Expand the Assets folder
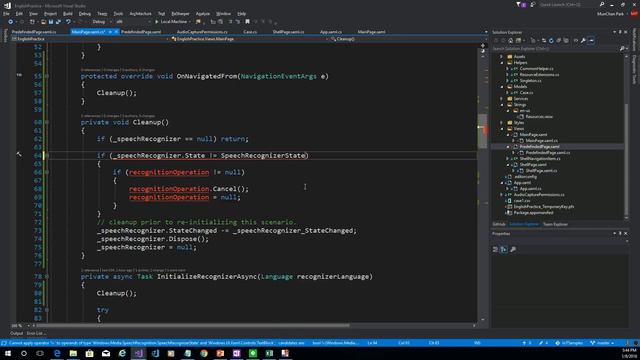Image resolution: width=640 pixels, height=360 pixels. point(502,57)
